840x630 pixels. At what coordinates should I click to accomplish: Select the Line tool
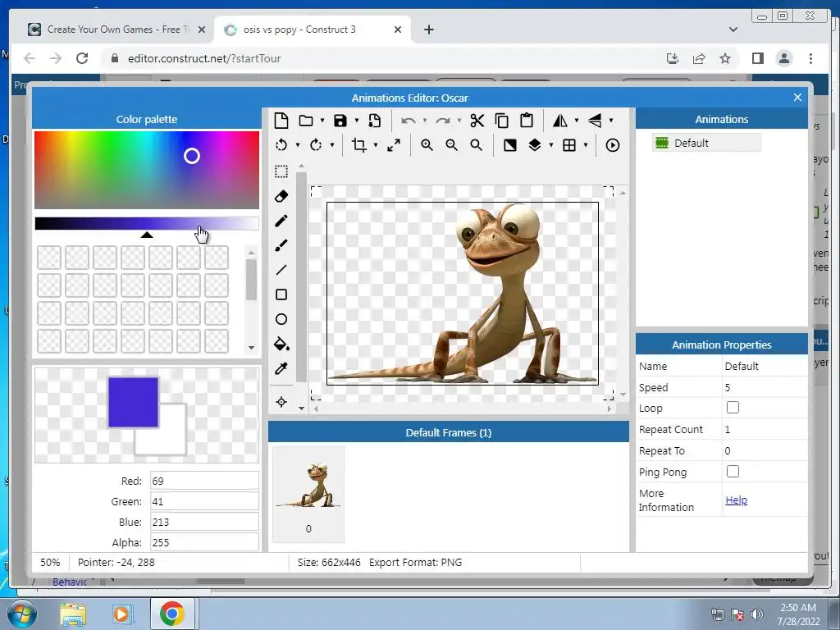click(x=281, y=270)
